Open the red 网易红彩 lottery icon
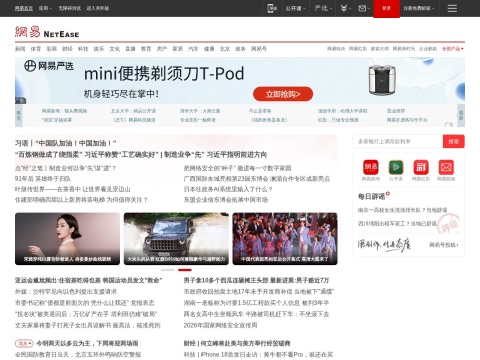 [x=421, y=167]
